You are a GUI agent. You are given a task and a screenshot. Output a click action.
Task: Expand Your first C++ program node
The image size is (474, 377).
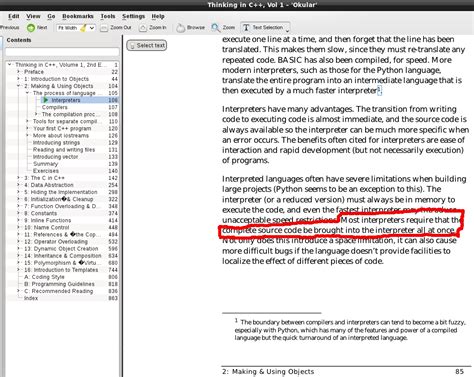tap(27, 128)
